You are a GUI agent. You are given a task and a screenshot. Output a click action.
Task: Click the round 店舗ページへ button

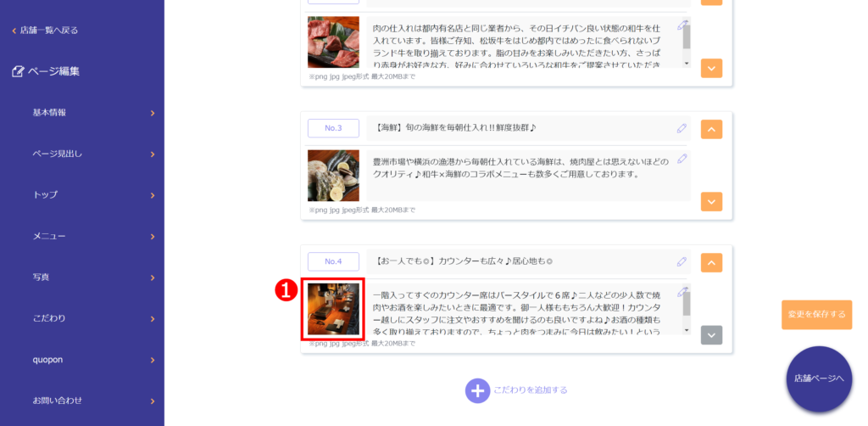point(820,379)
